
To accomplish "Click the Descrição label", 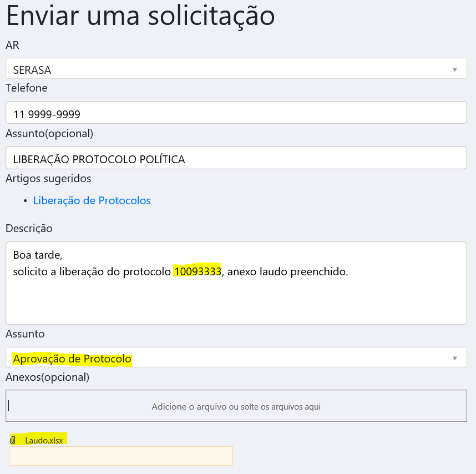I will (29, 228).
